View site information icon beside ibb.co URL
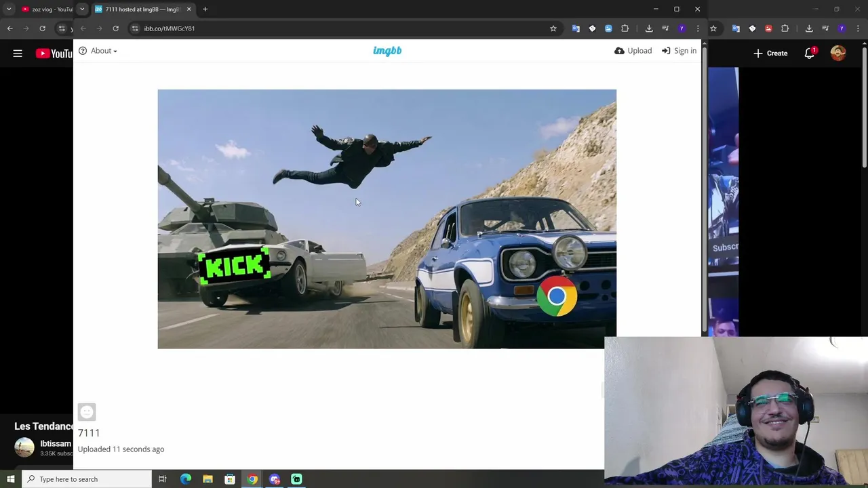This screenshot has height=488, width=868. coord(135,28)
